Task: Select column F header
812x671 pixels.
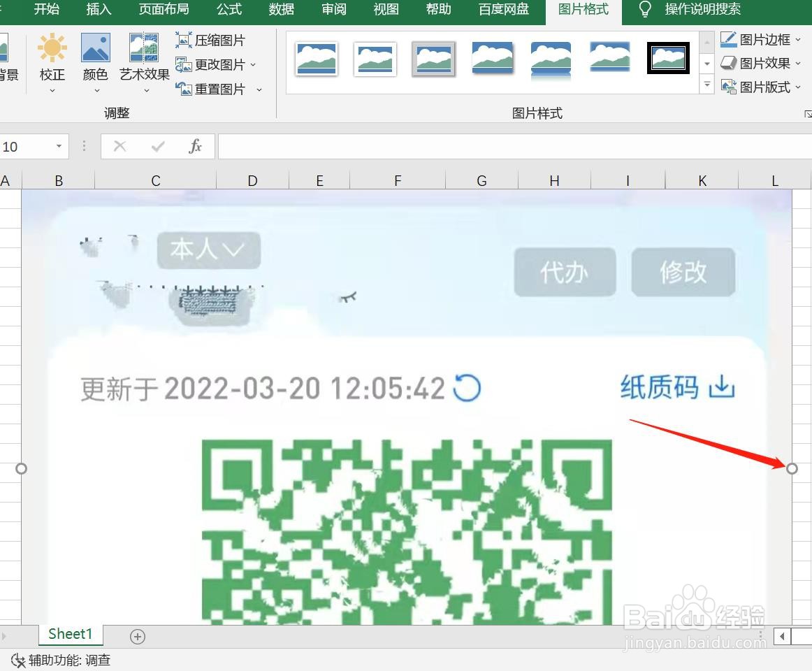Action: click(x=398, y=180)
